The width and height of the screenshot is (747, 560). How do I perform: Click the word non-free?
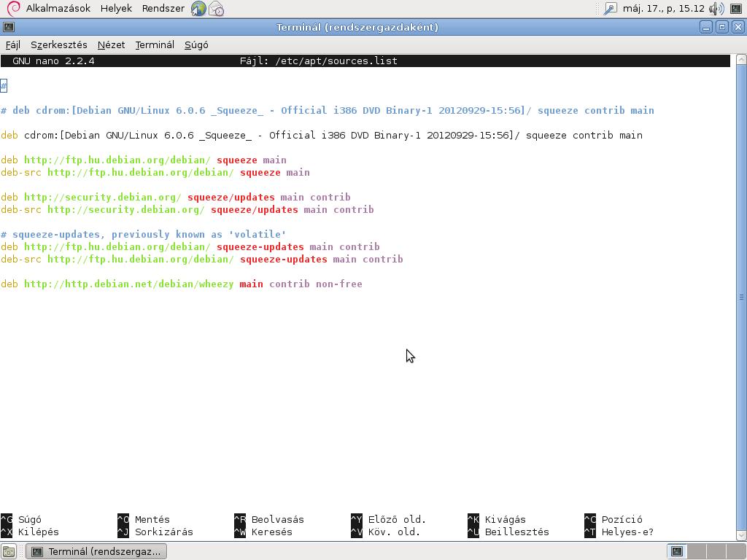tap(338, 284)
